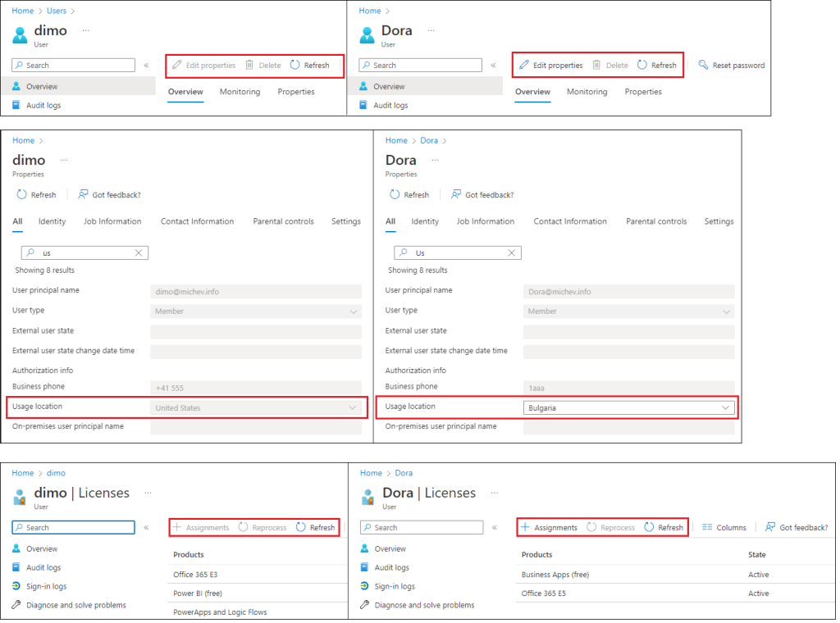Open the Columns settings on Dora's Licenses
This screenshot has height=623, width=840.
(724, 527)
